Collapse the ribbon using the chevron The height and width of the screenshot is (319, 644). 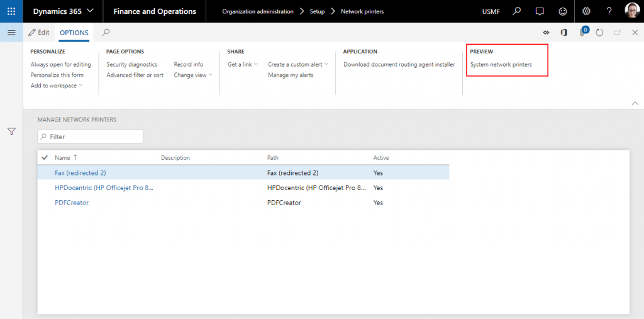point(635,103)
